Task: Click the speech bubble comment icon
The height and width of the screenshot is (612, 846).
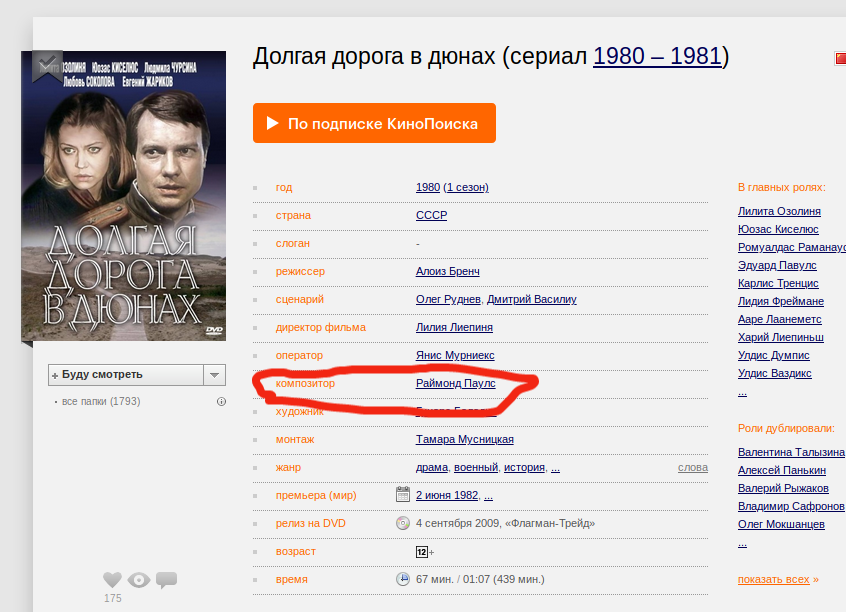Action: (x=166, y=580)
